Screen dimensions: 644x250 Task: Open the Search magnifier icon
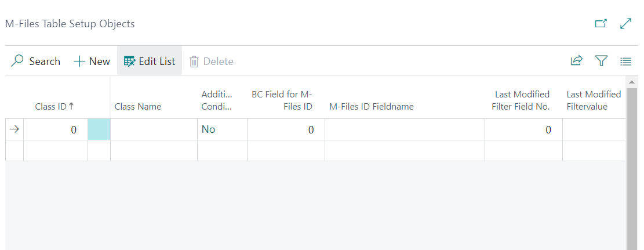pos(17,61)
